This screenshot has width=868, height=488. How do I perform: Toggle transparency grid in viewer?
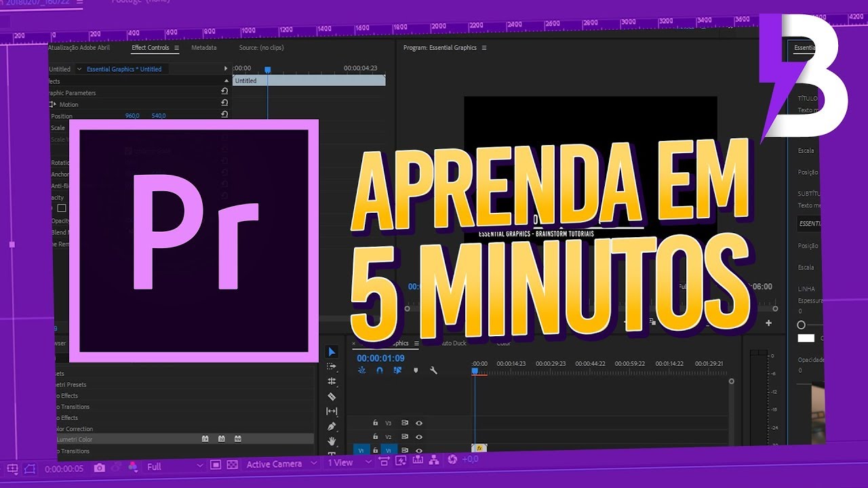(232, 465)
